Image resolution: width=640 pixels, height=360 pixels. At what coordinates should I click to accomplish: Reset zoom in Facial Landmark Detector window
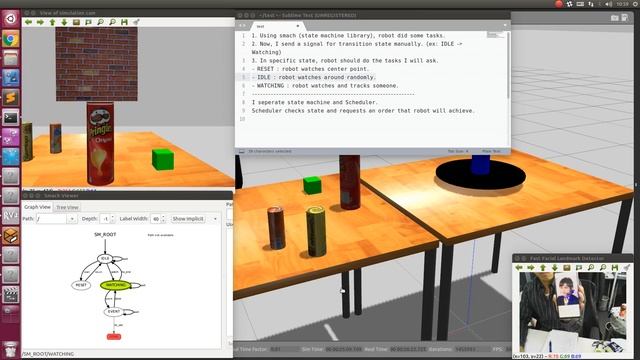(567, 268)
